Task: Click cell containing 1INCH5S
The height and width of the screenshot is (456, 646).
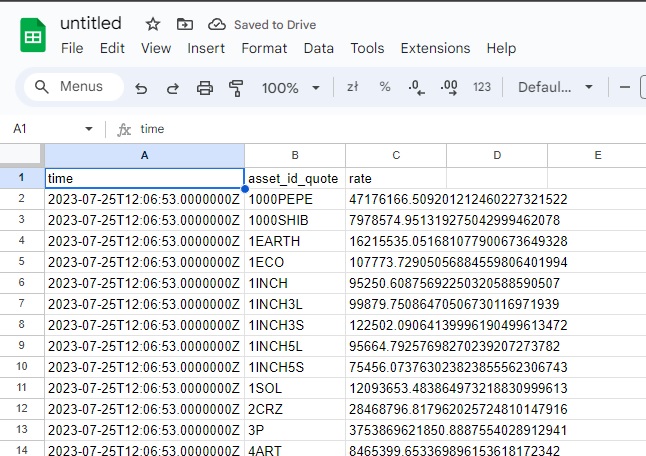Action: (295, 367)
